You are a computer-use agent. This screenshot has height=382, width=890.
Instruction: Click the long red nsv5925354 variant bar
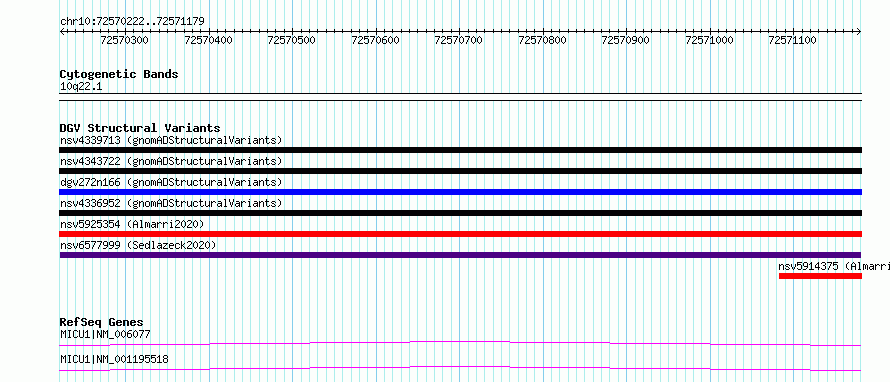pos(460,234)
